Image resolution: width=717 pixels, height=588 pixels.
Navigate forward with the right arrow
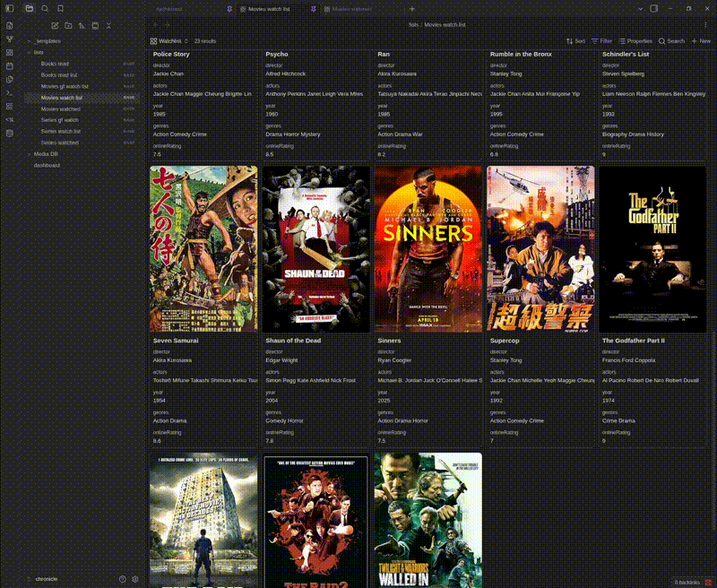[168, 25]
